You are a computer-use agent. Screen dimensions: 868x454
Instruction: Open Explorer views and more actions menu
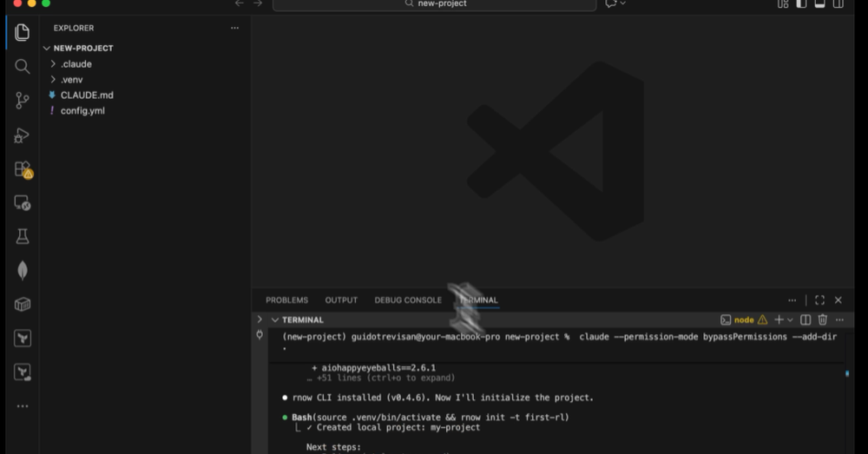(234, 28)
